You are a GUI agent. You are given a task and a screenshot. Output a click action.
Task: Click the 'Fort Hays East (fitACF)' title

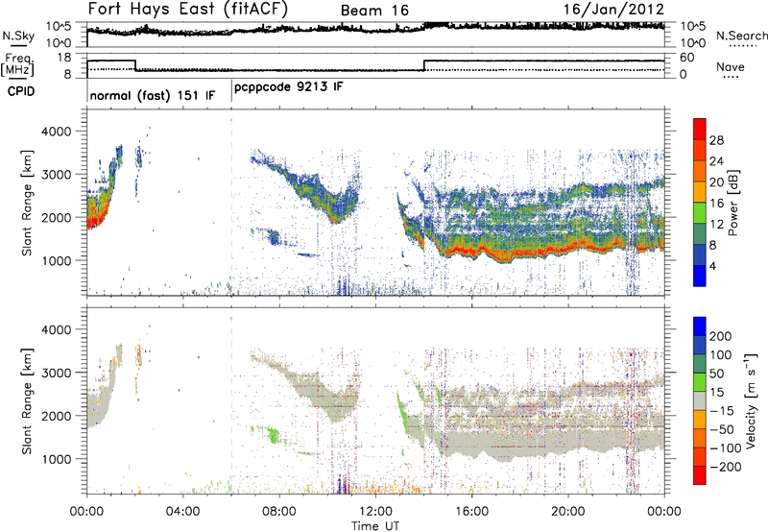pos(188,10)
